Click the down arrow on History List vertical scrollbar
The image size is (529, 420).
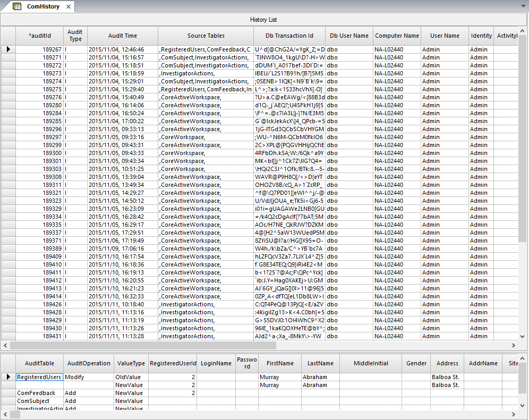tap(522, 336)
